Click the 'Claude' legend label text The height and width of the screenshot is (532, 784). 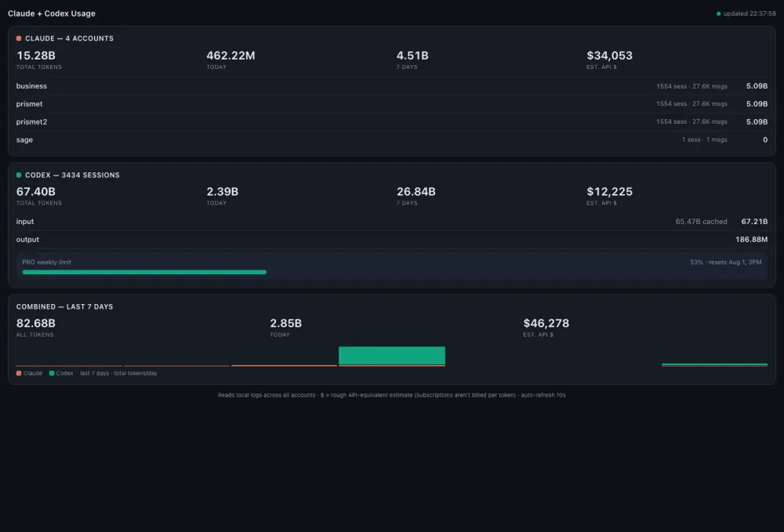point(33,373)
